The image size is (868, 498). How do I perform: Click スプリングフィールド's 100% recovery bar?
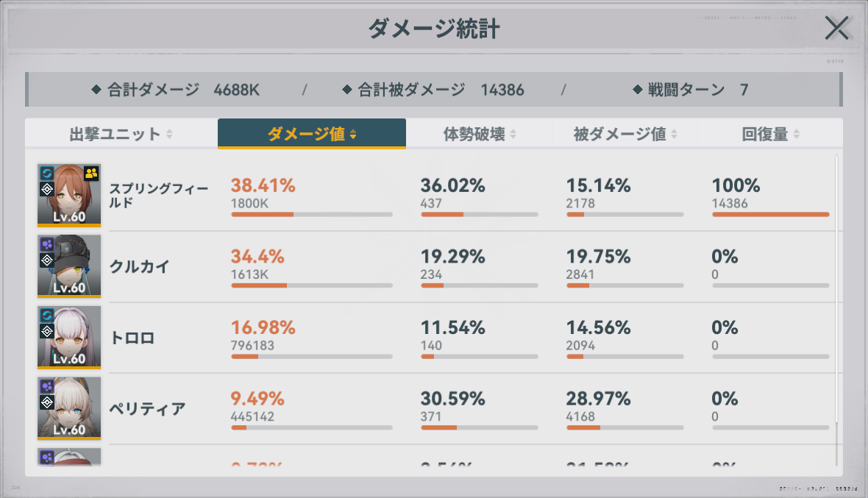pyautogui.click(x=770, y=214)
